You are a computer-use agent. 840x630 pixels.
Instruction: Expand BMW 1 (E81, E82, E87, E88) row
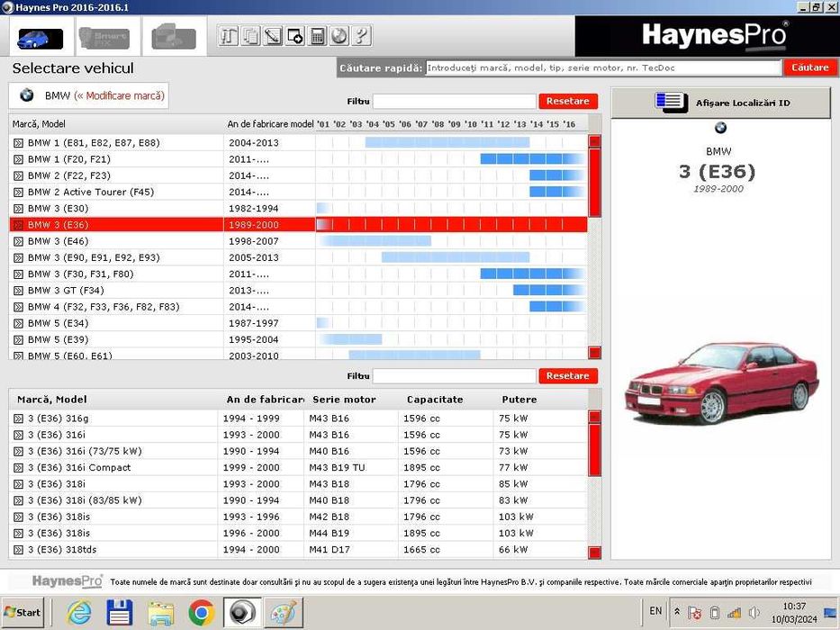click(18, 143)
